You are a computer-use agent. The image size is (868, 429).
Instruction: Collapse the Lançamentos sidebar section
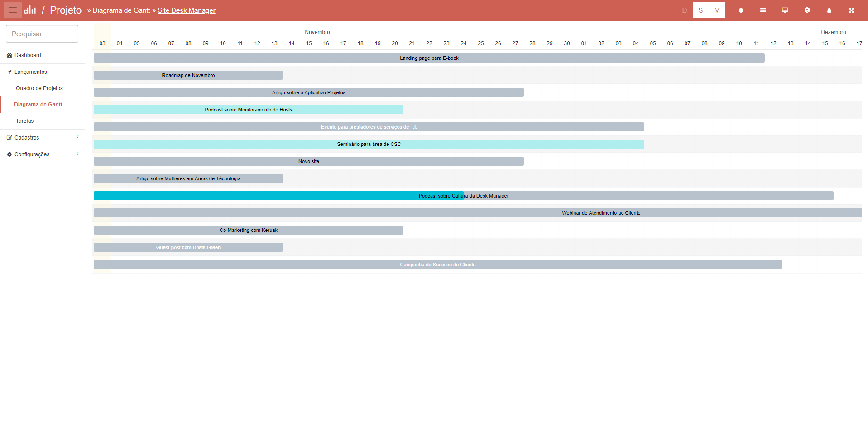pyautogui.click(x=31, y=72)
